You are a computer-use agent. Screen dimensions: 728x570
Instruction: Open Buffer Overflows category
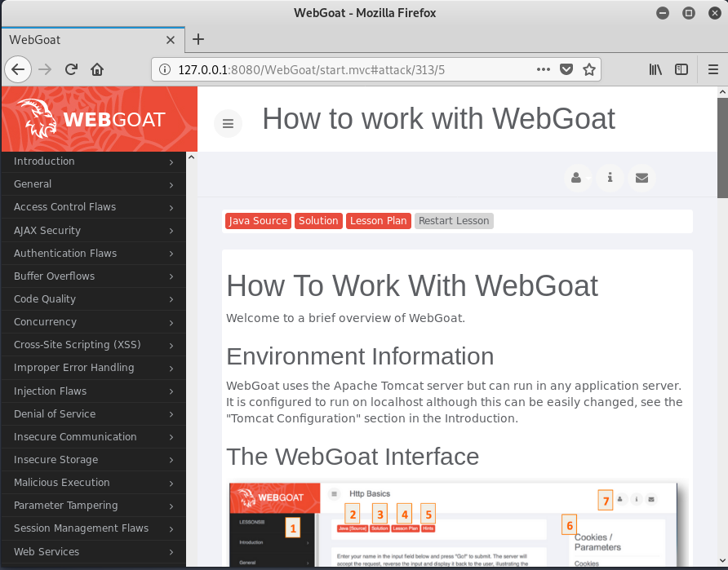pos(94,276)
